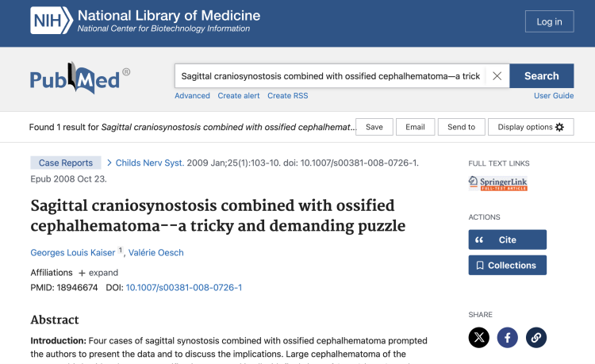The height and width of the screenshot is (364, 595).
Task: Share the article on Facebook
Action: click(x=508, y=338)
